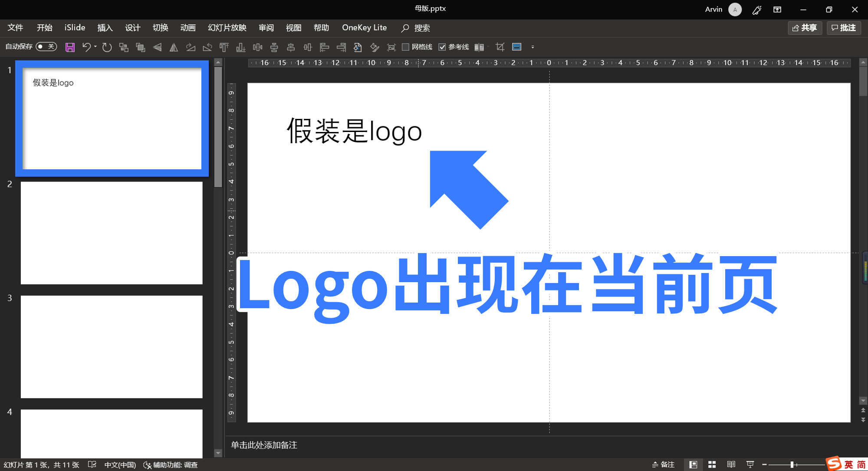Align objects to left edge
868x471 pixels.
324,47
